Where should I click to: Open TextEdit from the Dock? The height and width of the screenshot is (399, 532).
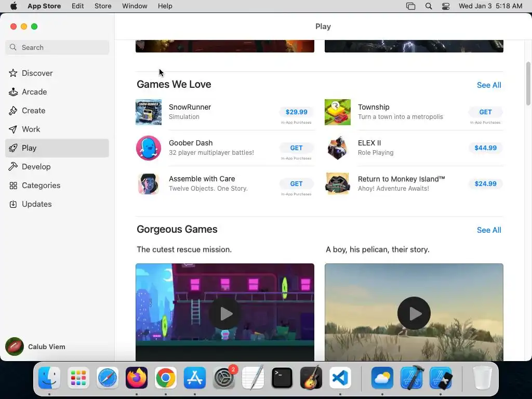point(253,378)
